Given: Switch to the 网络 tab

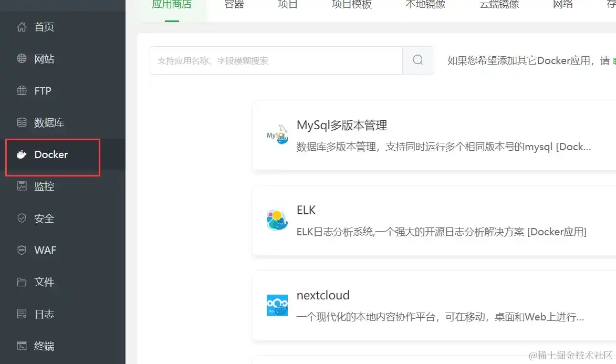Looking at the screenshot, I should (563, 5).
